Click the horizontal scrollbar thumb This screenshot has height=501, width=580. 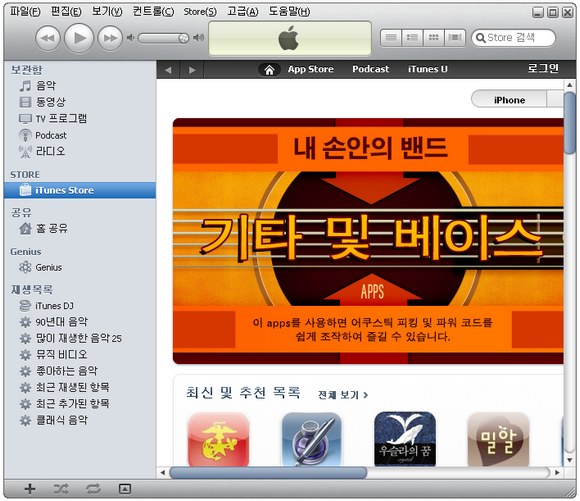pos(268,473)
